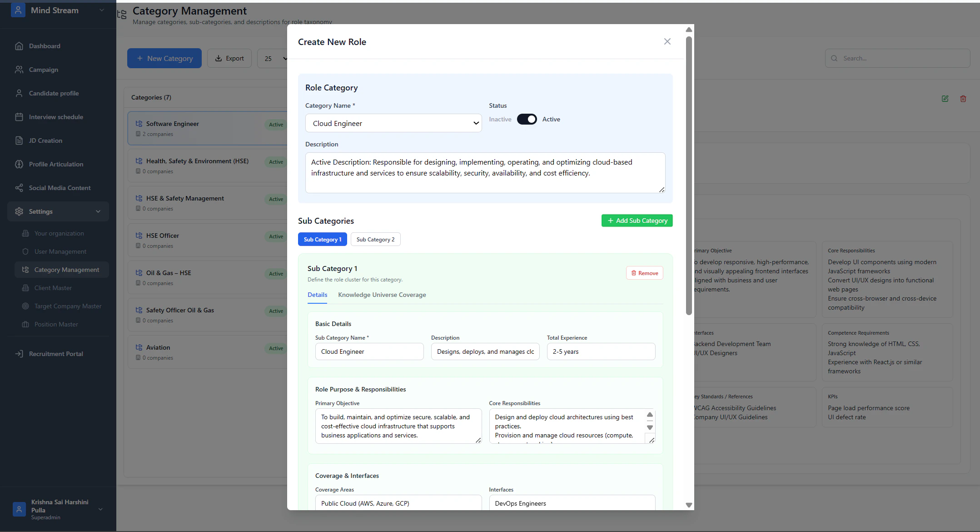980x532 pixels.
Task: Click the Dashboard home icon in sidebar
Action: (x=19, y=46)
